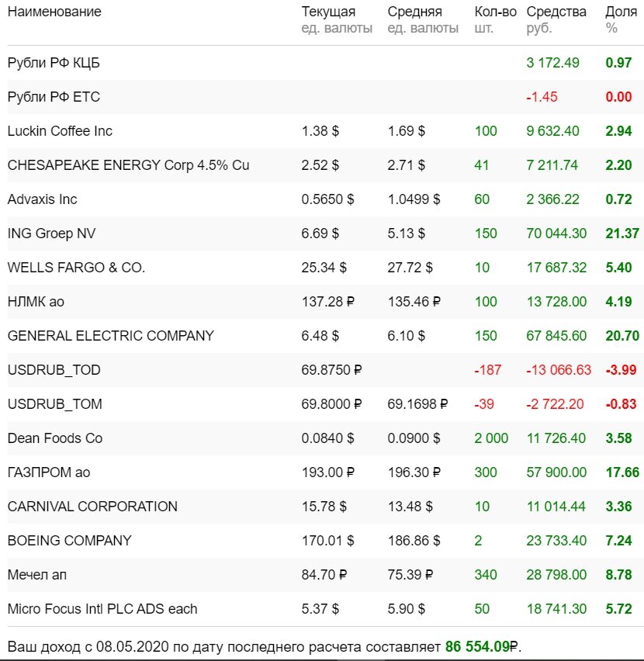
Task: Click the income total 86 554.09₽
Action: [x=482, y=647]
